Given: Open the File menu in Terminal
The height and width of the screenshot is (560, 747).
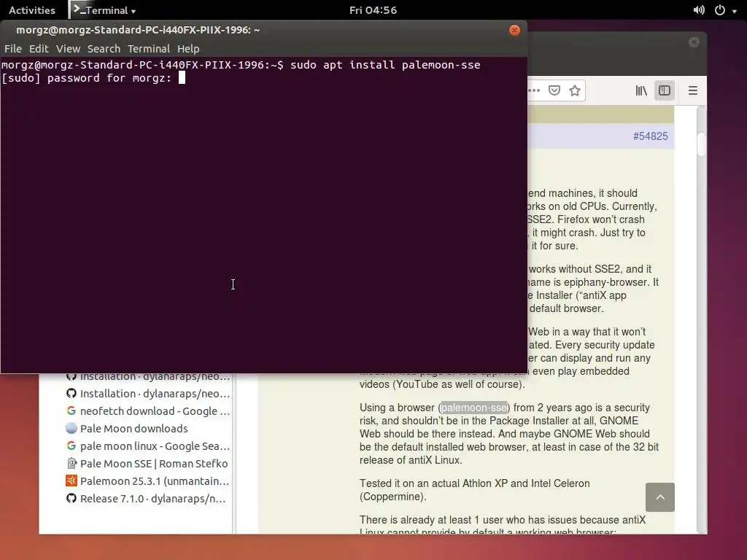Looking at the screenshot, I should pyautogui.click(x=13, y=49).
